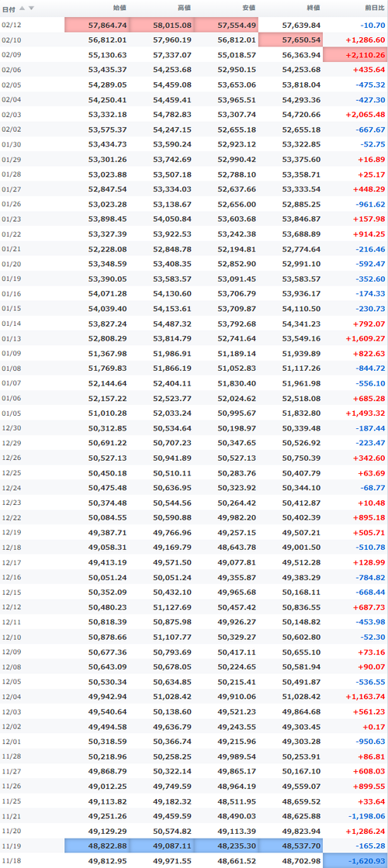Click the 11/18 date cell
The height and width of the screenshot is (868, 388).
[x=11, y=861]
